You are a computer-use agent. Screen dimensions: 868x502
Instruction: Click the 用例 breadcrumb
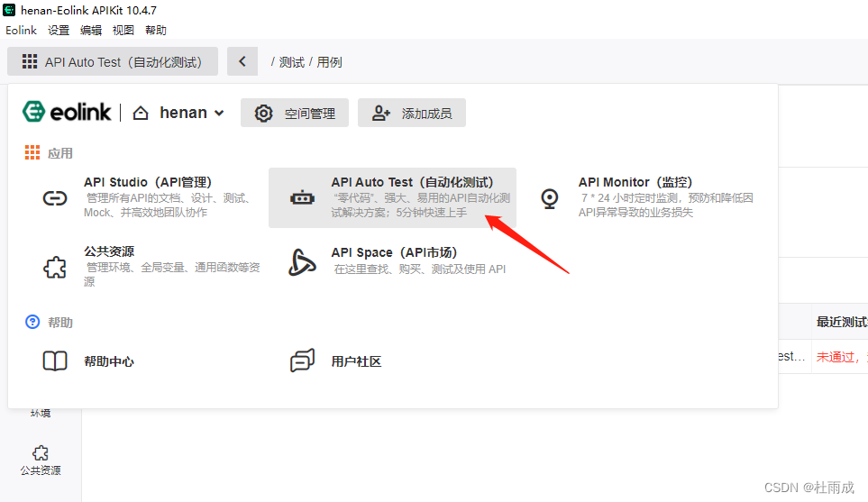pyautogui.click(x=329, y=62)
